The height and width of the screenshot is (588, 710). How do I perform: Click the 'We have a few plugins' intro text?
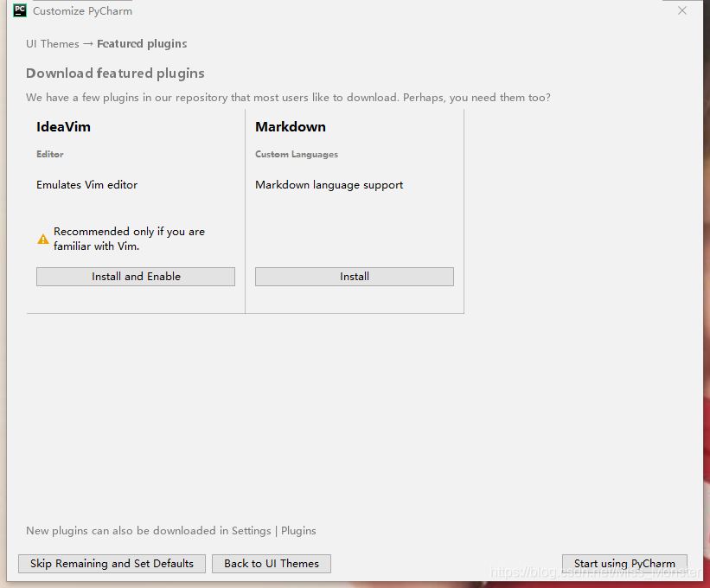tap(288, 98)
